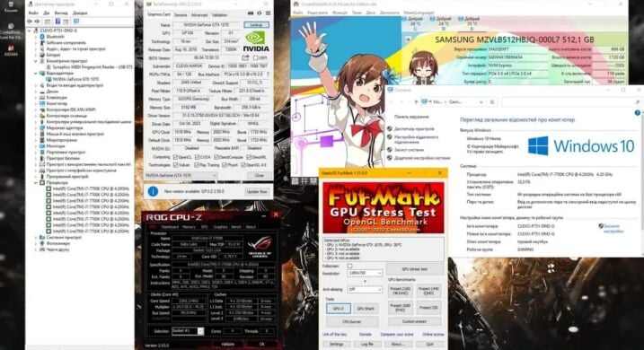Collapse Відеоадаптери node in Device Manager
644x350 pixels.
tap(36, 73)
